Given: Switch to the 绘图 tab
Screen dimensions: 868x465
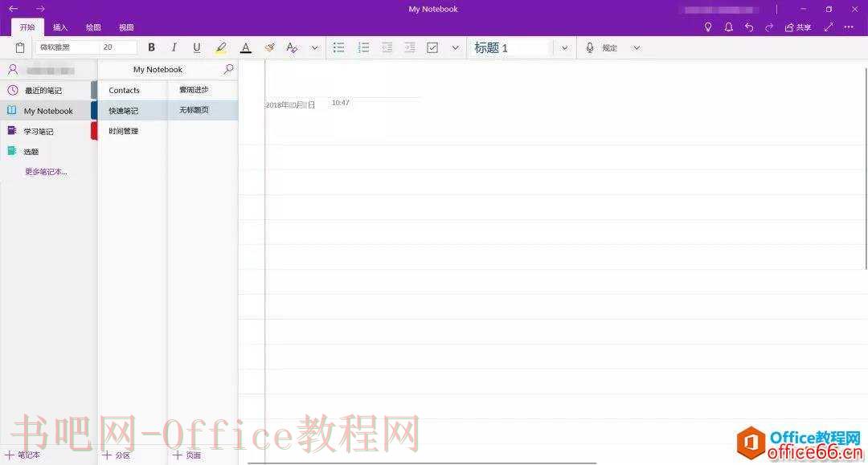Looking at the screenshot, I should (x=93, y=27).
